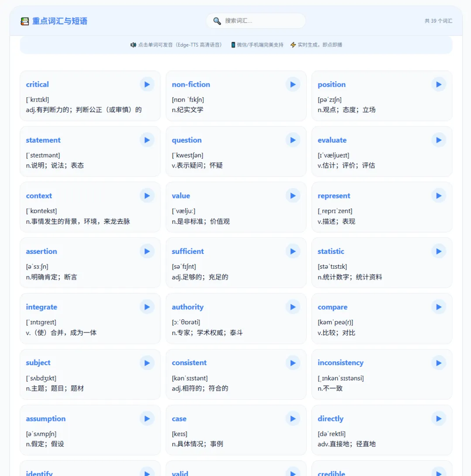The image size is (471, 476).
Task: Click the word value
Action: pyautogui.click(x=181, y=196)
